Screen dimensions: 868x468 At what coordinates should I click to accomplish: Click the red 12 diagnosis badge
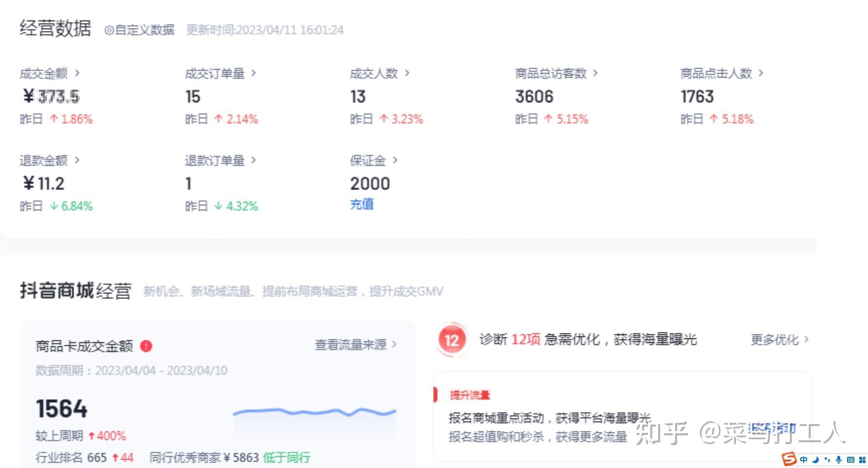(x=451, y=340)
